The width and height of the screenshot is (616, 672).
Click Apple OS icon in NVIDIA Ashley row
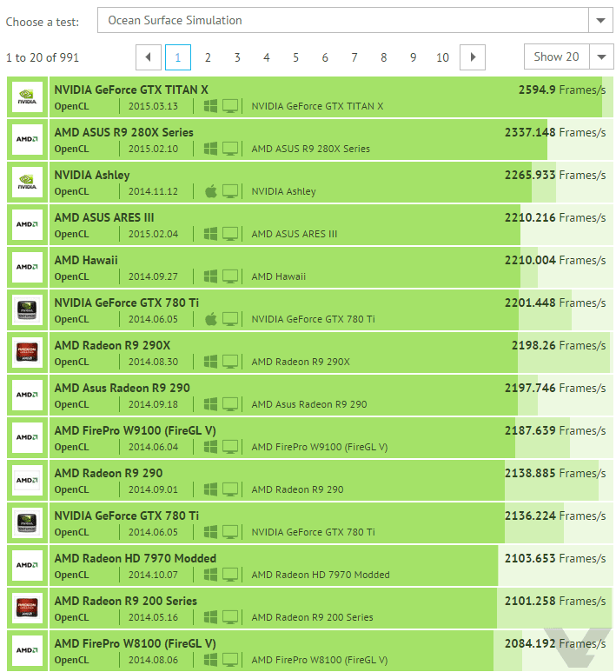[x=210, y=191]
